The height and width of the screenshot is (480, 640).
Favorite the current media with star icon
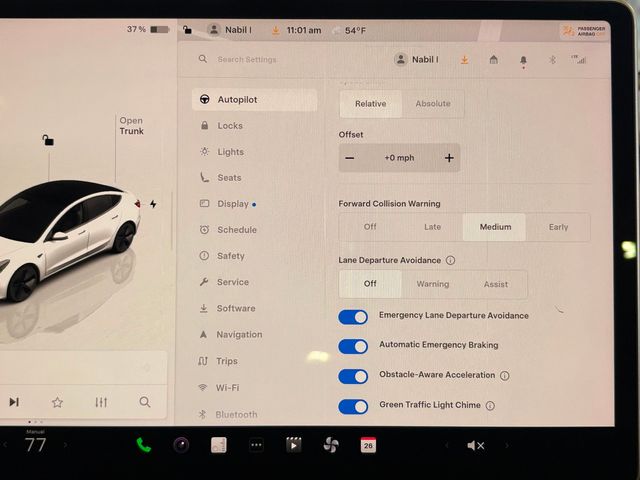coord(58,402)
